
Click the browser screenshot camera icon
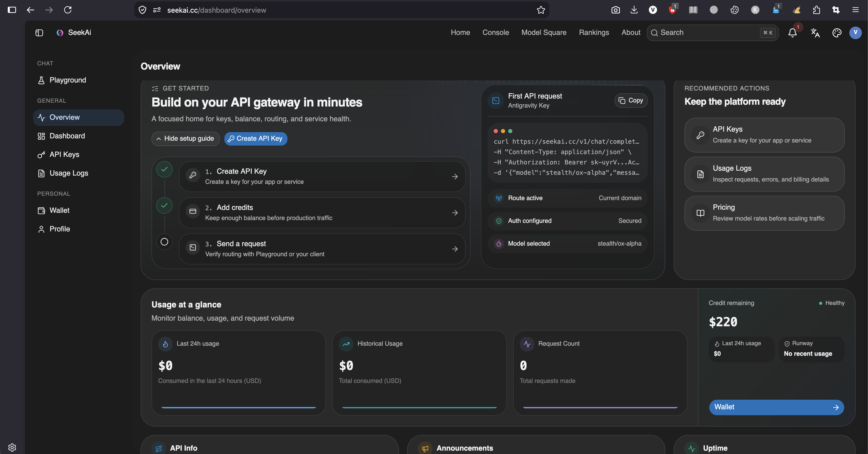point(615,10)
